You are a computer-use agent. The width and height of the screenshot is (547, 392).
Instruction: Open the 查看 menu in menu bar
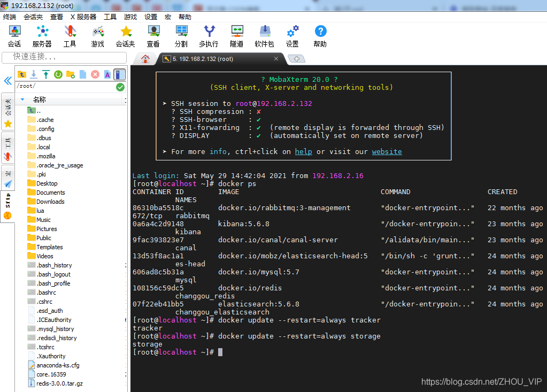[x=57, y=17]
